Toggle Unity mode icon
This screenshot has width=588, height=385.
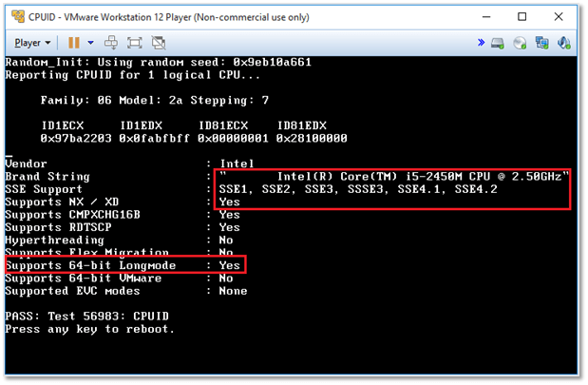159,43
